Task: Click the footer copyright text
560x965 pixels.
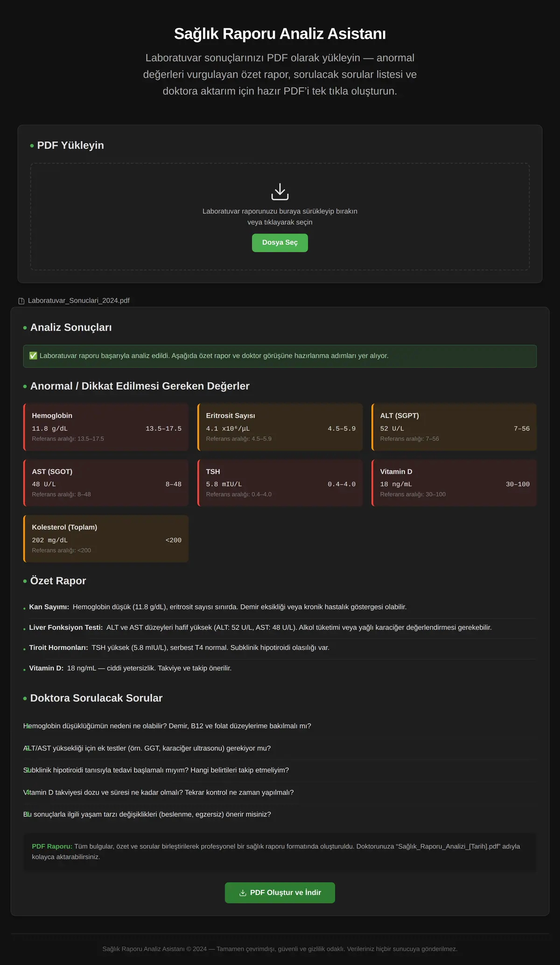Action: pyautogui.click(x=280, y=949)
